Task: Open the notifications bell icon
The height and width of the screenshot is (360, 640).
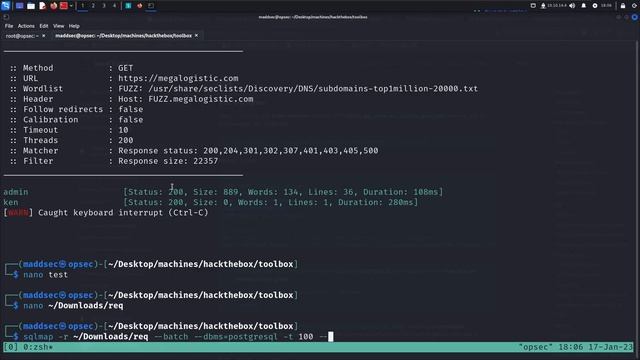Action: pyautogui.click(x=584, y=6)
